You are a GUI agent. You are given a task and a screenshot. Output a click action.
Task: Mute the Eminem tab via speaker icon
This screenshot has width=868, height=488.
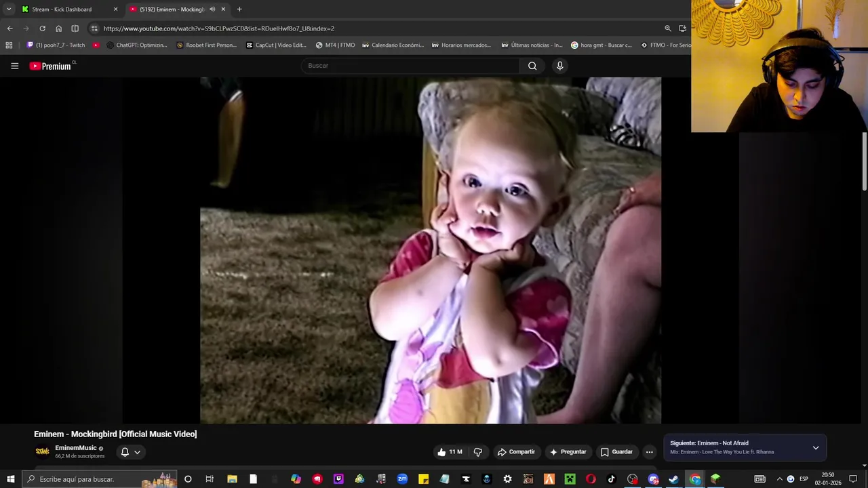212,9
